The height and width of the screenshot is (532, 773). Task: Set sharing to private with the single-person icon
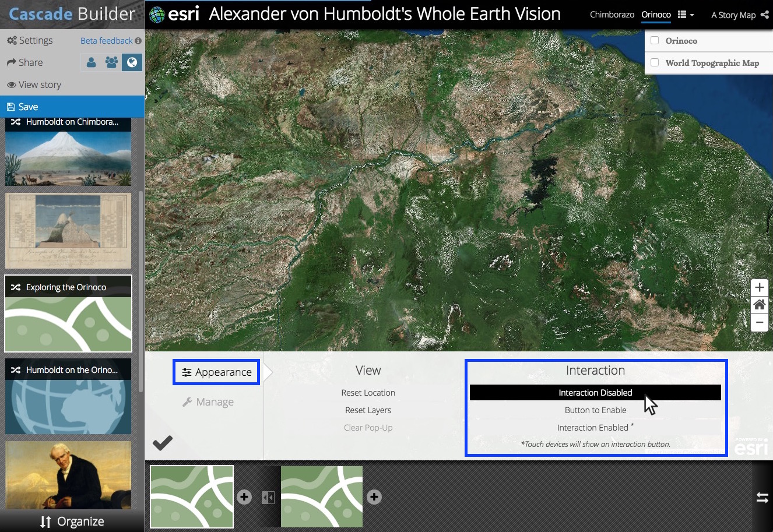91,62
